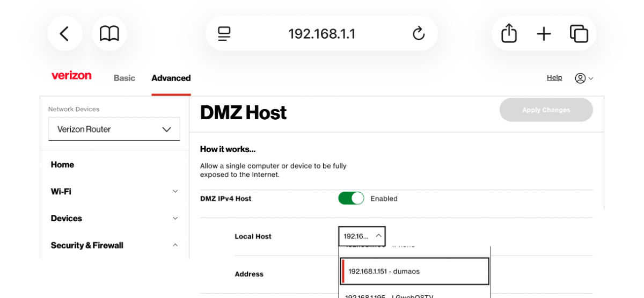Tap the browser back arrow

pyautogui.click(x=64, y=34)
